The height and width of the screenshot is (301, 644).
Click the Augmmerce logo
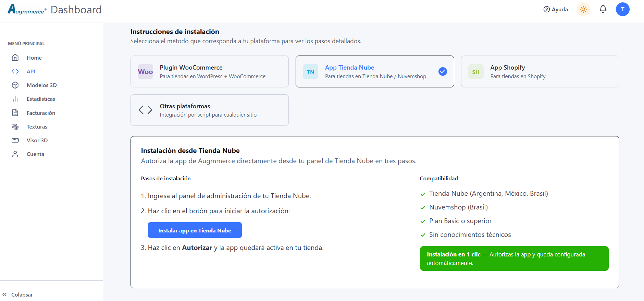coord(27,9)
